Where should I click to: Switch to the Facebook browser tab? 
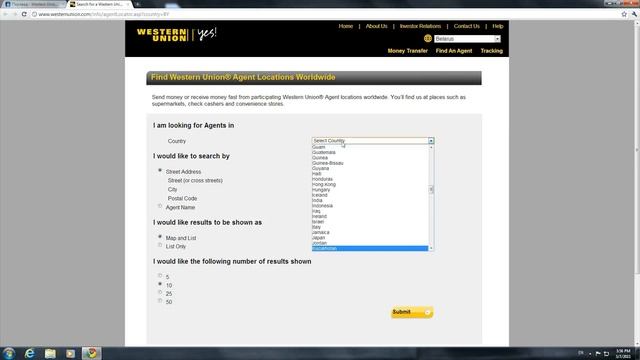pyautogui.click(x=33, y=4)
